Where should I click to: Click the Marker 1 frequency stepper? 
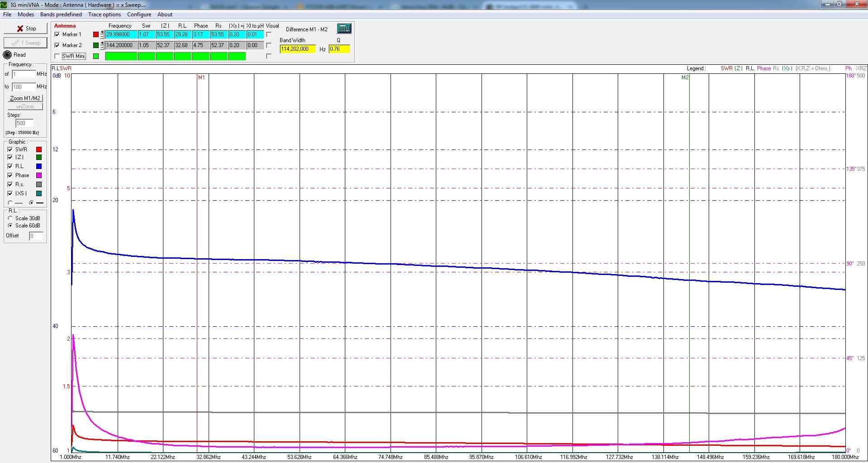coord(102,34)
